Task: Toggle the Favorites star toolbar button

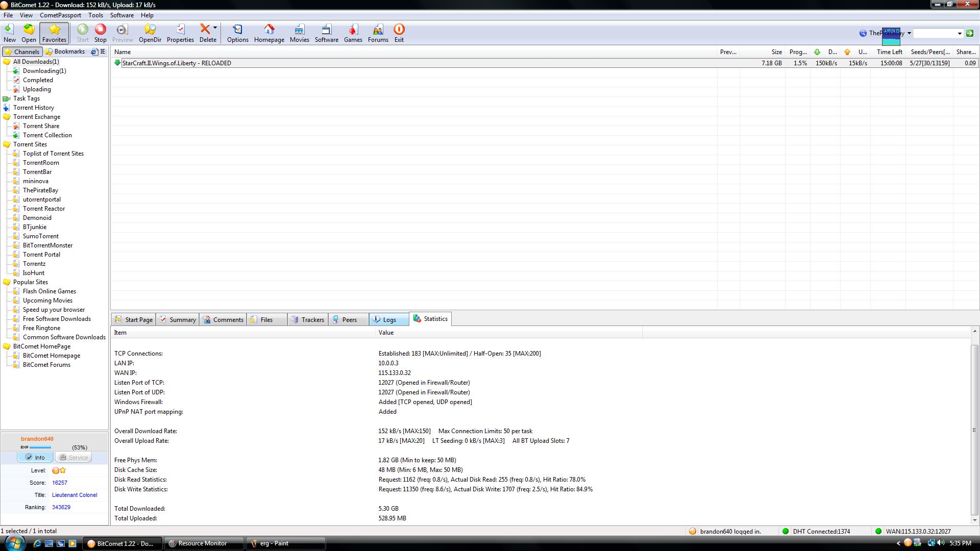Action: (x=54, y=33)
